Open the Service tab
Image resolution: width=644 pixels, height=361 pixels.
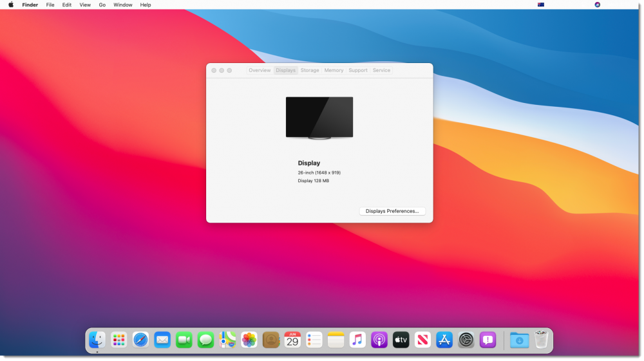pyautogui.click(x=381, y=71)
